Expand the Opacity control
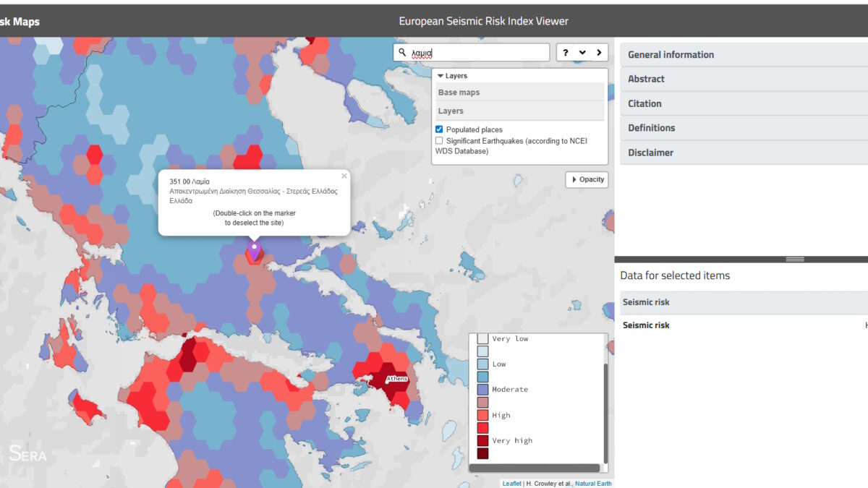The image size is (868, 488). (x=587, y=179)
